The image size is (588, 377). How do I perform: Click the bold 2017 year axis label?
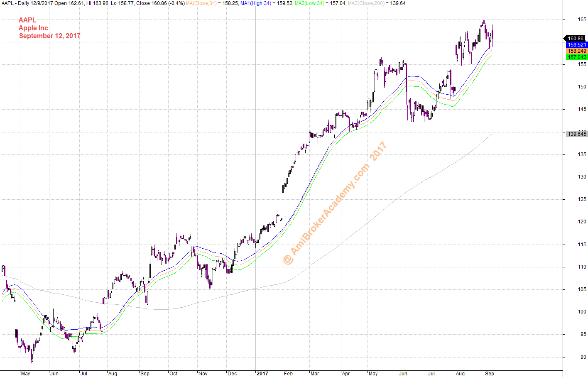pos(262,374)
